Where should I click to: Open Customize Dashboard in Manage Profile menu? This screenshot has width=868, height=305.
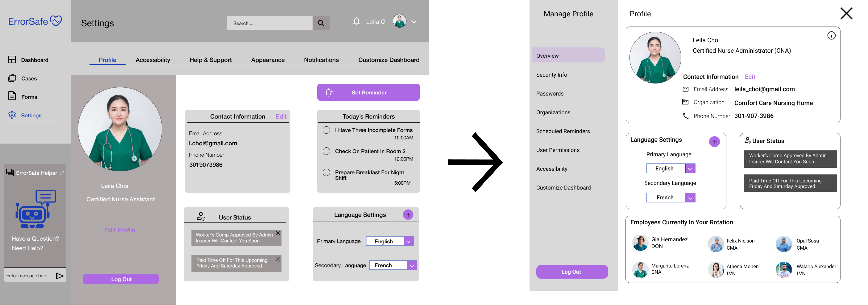pos(563,188)
